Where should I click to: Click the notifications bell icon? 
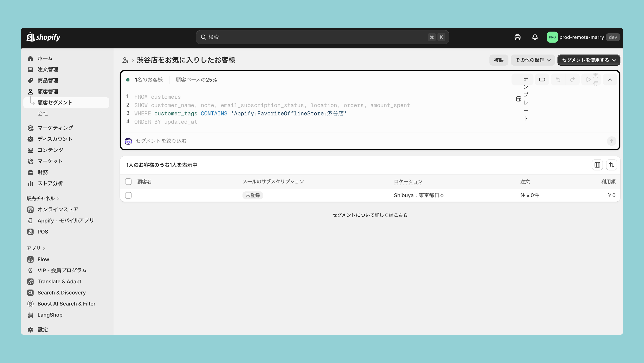pos(535,37)
